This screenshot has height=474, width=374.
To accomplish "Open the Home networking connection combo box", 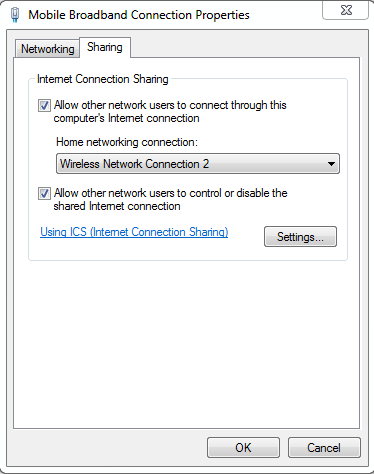I will pyautogui.click(x=198, y=164).
